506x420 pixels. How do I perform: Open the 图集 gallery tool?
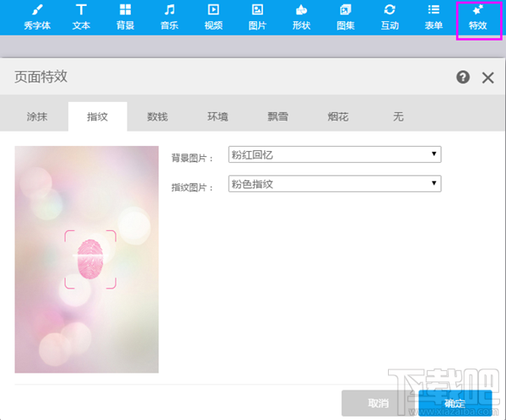pyautogui.click(x=346, y=18)
